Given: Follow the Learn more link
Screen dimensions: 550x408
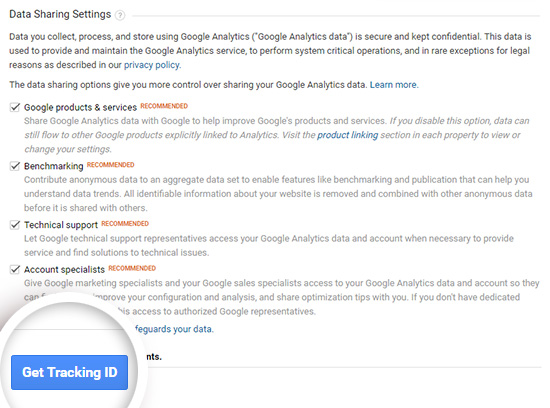Looking at the screenshot, I should coord(394,85).
